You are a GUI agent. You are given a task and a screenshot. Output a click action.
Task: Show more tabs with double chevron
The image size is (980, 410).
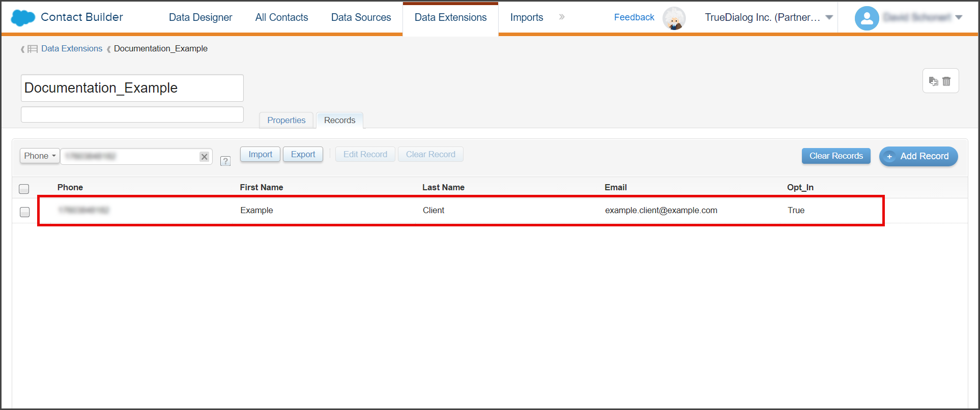coord(562,17)
